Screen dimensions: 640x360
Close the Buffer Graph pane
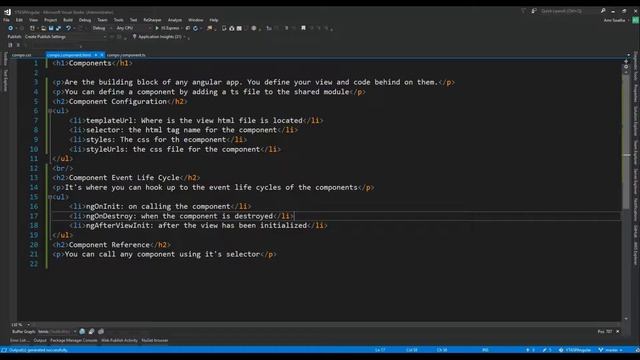click(x=618, y=331)
